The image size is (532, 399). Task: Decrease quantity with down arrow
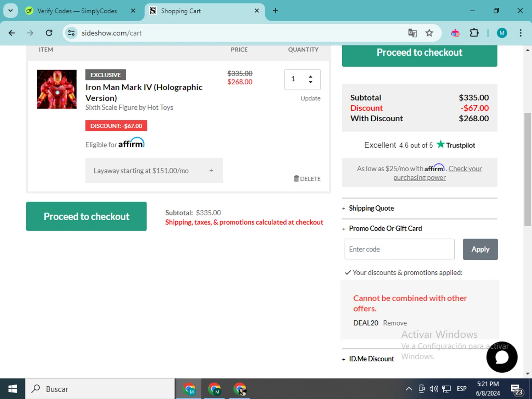tap(311, 82)
